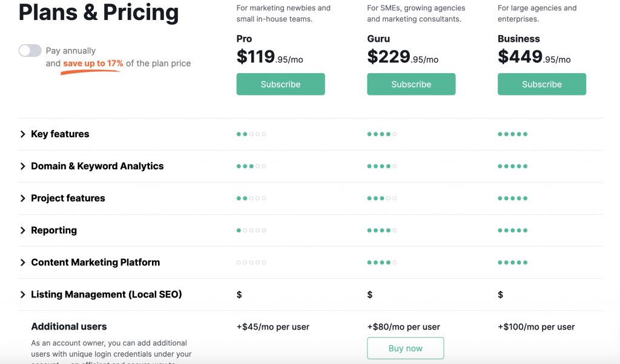Screen dimensions: 620x364
Task: Subscribe to the Business plan
Action: (542, 84)
